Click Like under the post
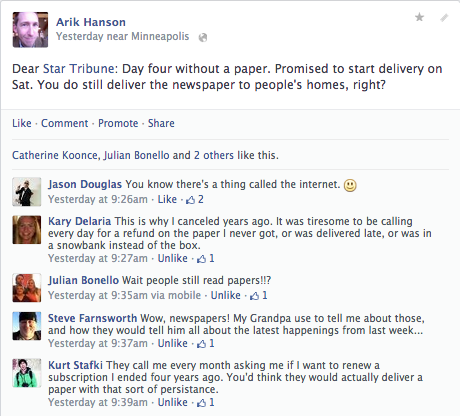 [x=22, y=123]
